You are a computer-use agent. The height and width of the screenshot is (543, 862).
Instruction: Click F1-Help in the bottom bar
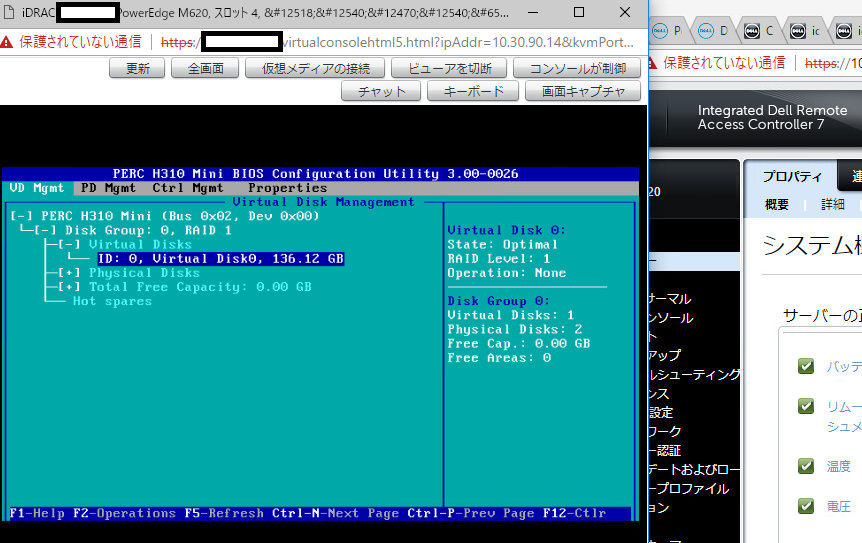(37, 513)
